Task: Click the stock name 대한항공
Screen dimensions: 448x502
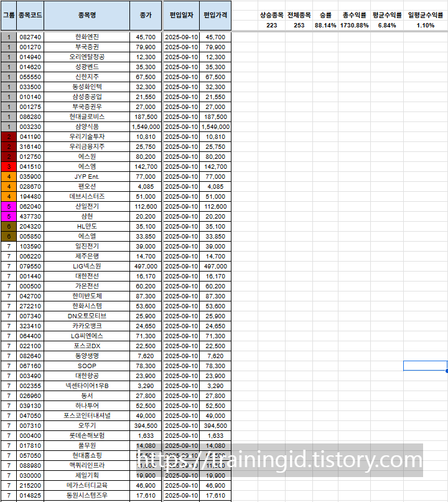Action: (x=86, y=376)
